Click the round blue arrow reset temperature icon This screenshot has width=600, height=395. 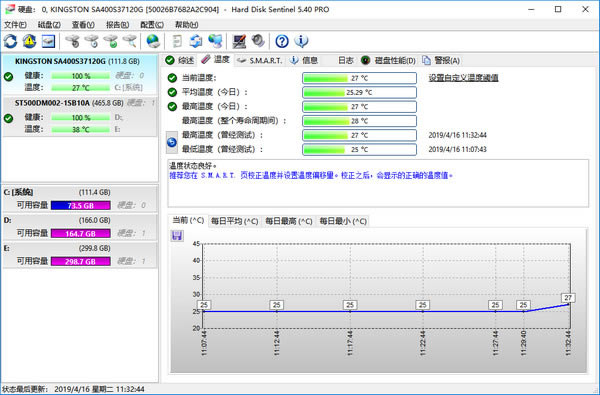pyautogui.click(x=172, y=142)
